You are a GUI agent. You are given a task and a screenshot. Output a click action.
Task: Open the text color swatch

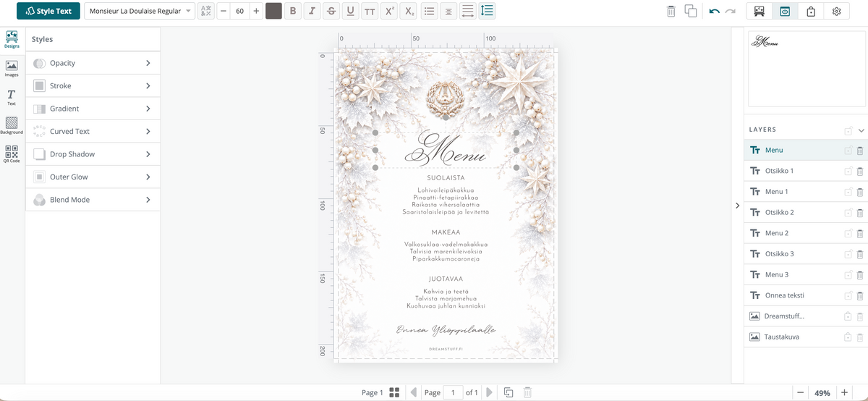[x=273, y=11]
